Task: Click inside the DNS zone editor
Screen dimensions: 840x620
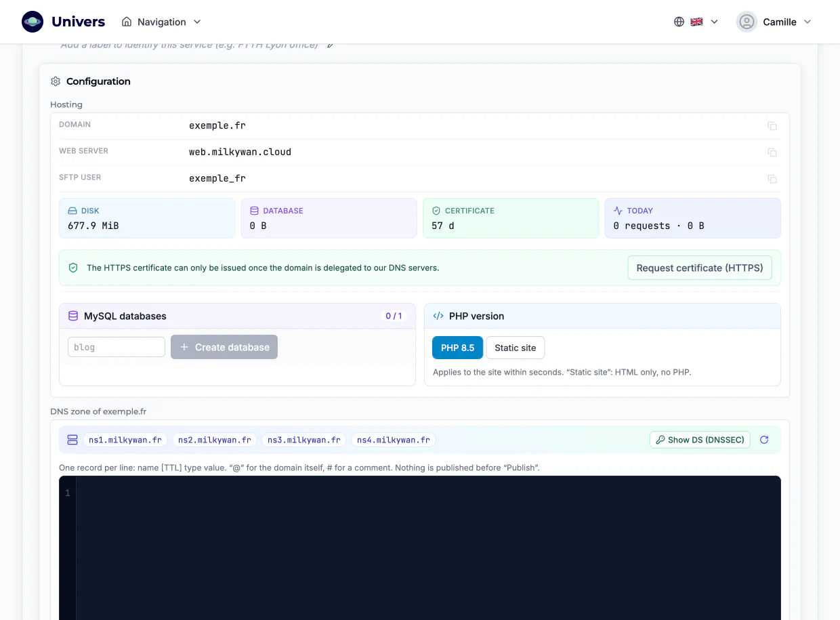Action: (419, 547)
